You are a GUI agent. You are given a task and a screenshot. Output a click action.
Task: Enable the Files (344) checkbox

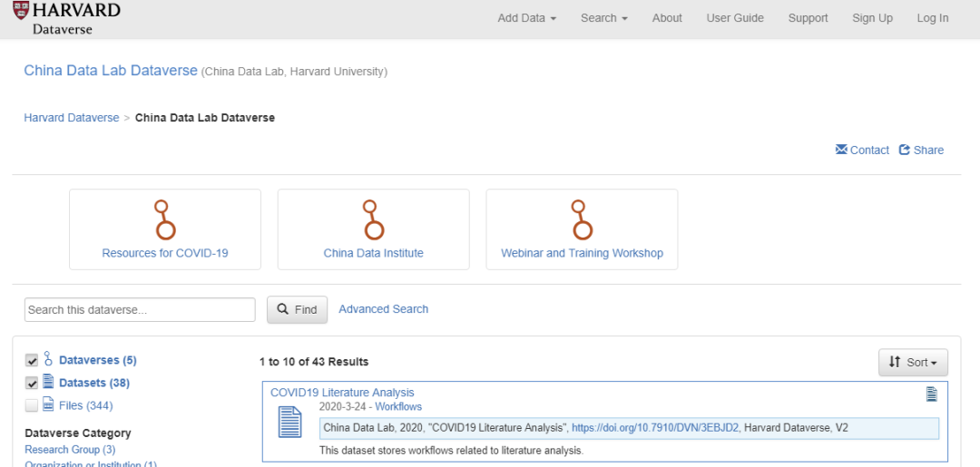point(32,405)
